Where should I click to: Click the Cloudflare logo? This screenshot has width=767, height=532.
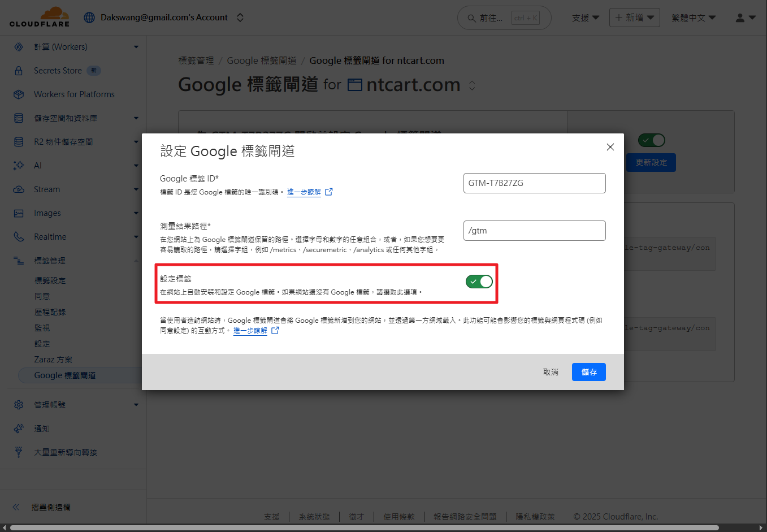(x=40, y=17)
